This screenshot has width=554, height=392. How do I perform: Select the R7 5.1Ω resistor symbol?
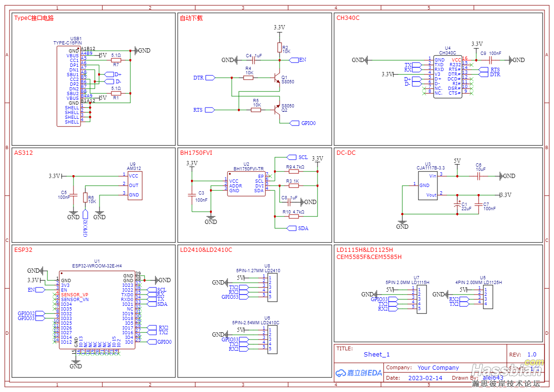(116, 60)
